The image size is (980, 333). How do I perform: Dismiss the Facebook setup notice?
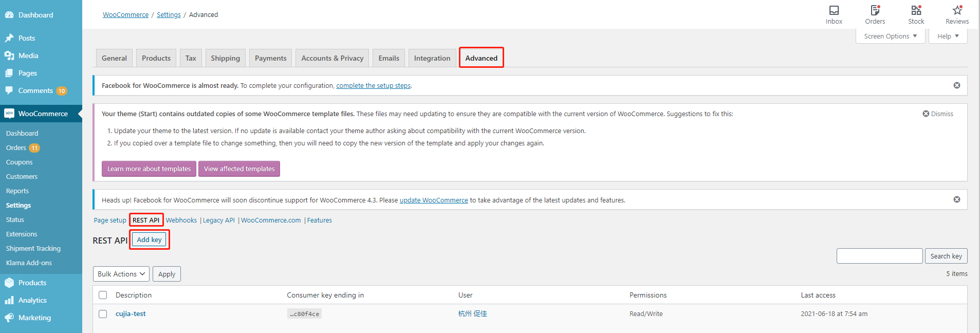[x=956, y=85]
